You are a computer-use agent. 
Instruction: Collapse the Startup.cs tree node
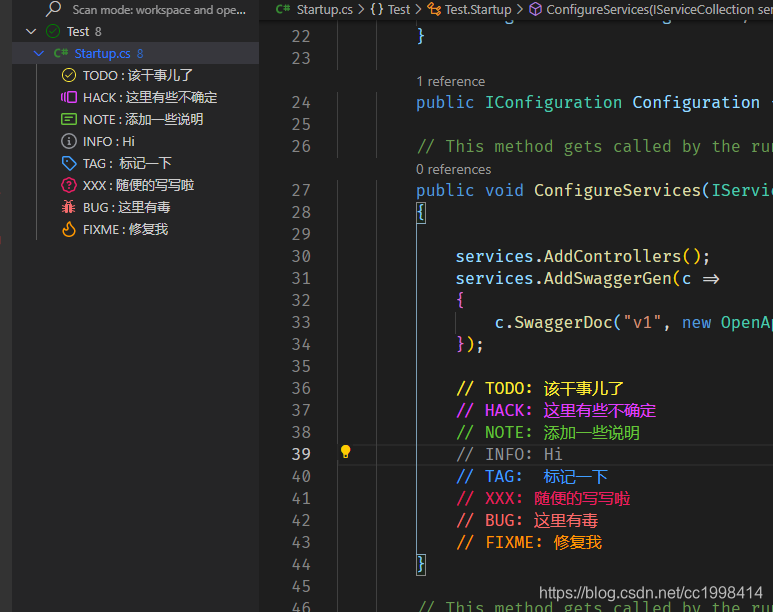(x=39, y=53)
